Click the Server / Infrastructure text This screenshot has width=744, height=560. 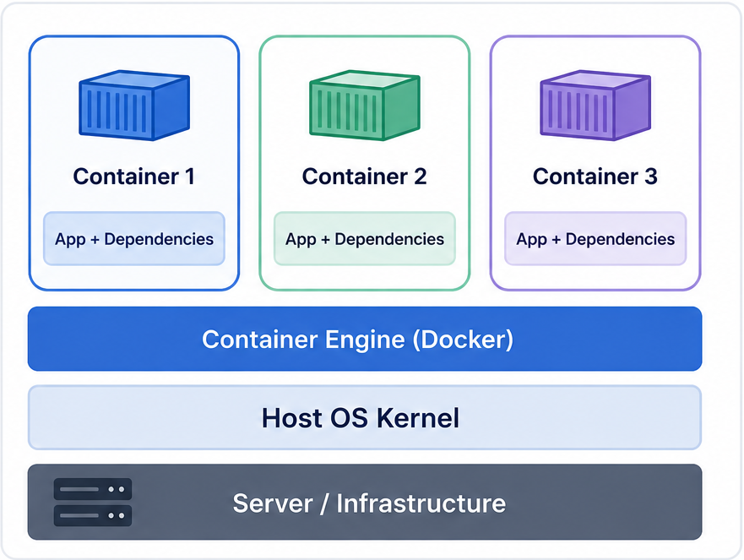[x=369, y=503]
